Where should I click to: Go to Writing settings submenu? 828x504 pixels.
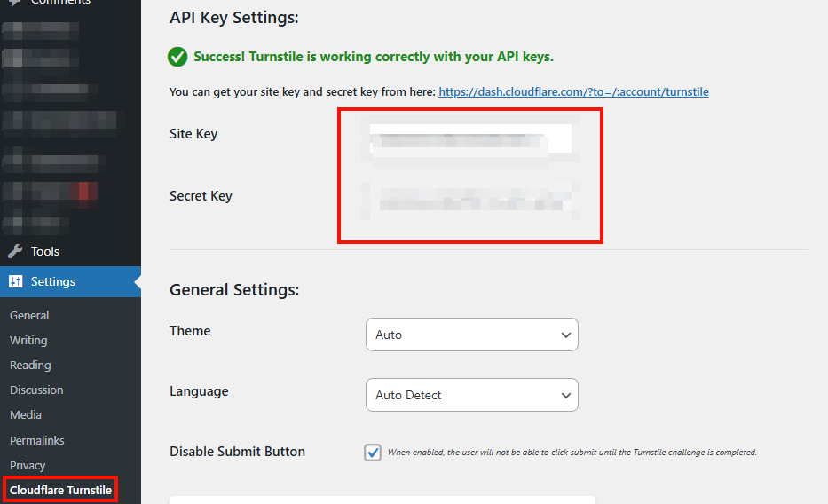[28, 340]
